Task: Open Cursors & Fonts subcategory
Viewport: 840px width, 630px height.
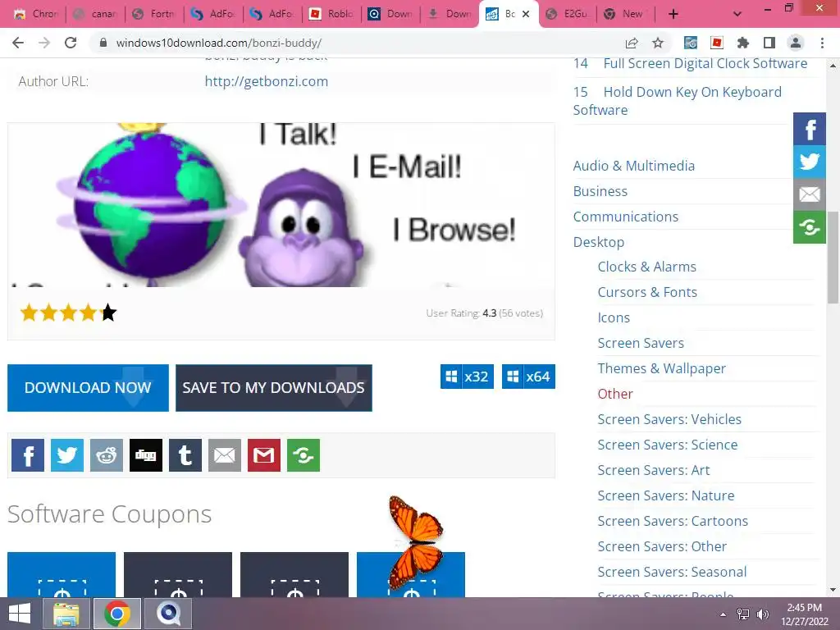Action: pyautogui.click(x=647, y=292)
